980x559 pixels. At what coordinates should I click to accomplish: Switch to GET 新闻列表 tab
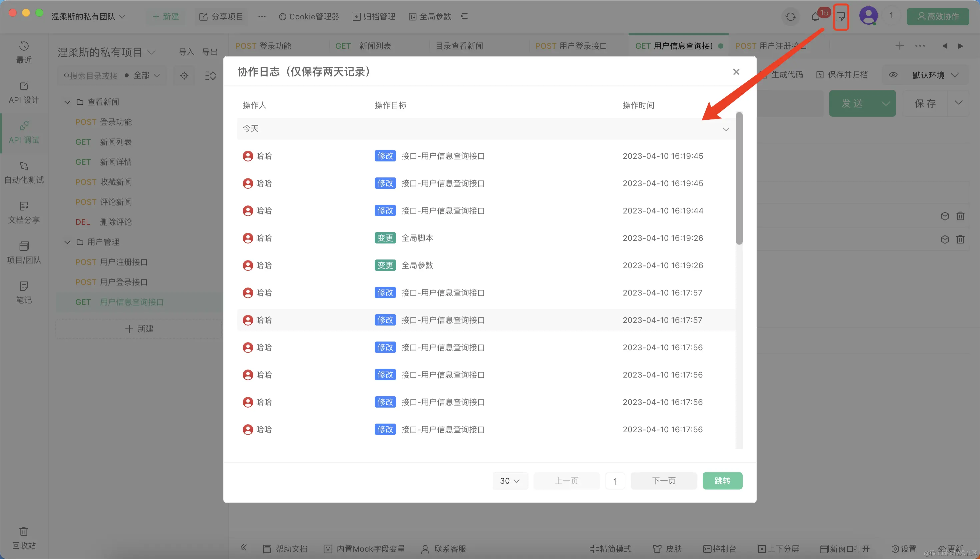point(363,46)
